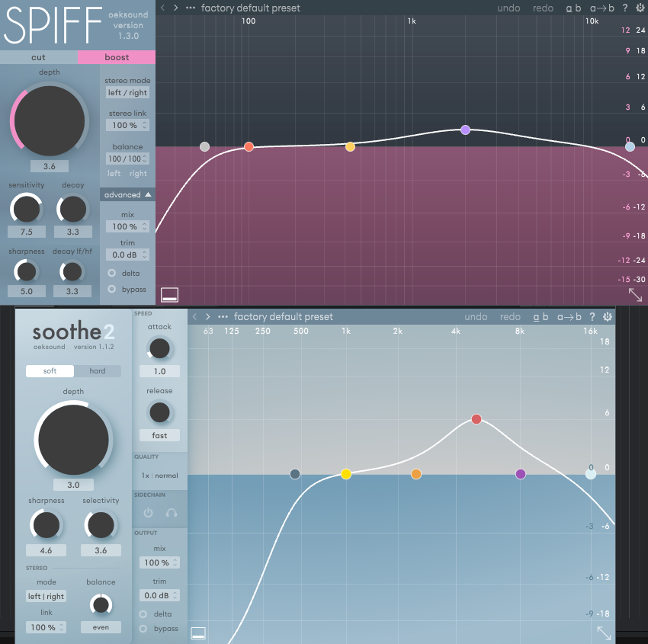The image size is (648, 644).
Task: Select soothe2 yellow band node
Action: [x=346, y=474]
